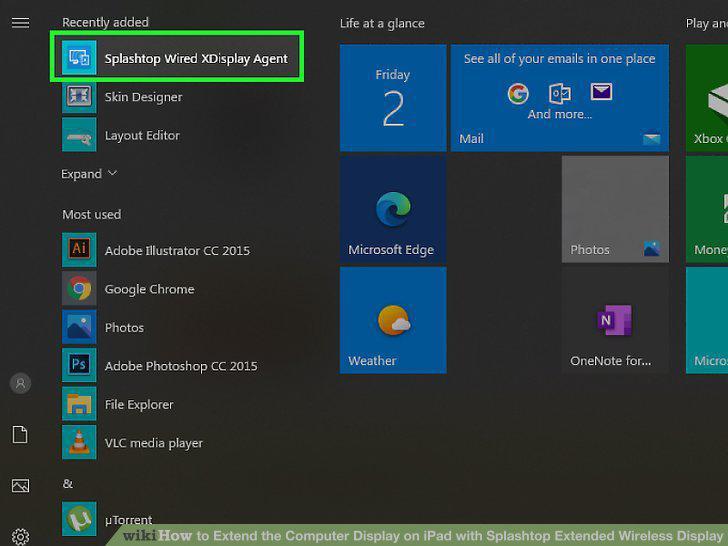This screenshot has height=546, width=728.
Task: Open the Photos tile
Action: click(x=615, y=209)
